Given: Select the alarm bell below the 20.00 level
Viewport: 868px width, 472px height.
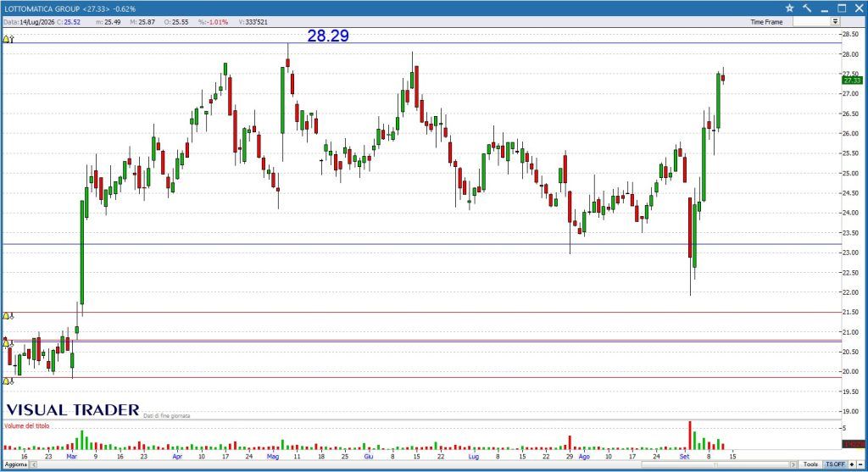Looking at the screenshot, I should coord(8,381).
